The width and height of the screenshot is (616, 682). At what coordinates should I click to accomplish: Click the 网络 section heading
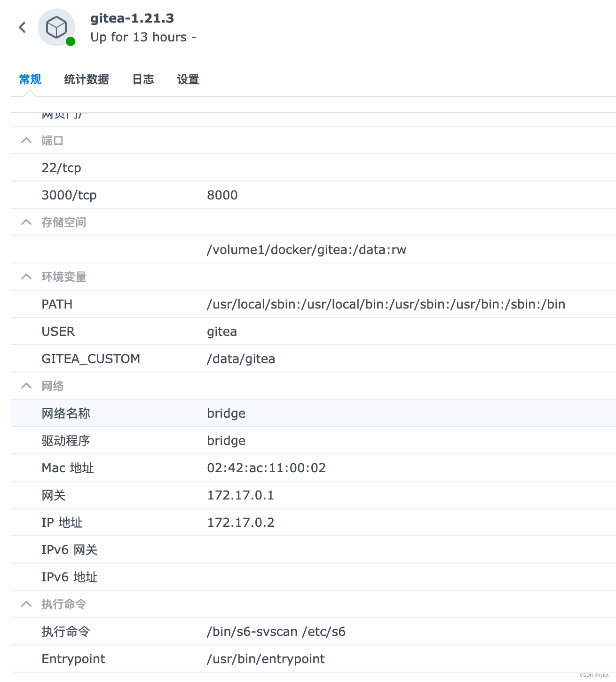pyautogui.click(x=53, y=386)
